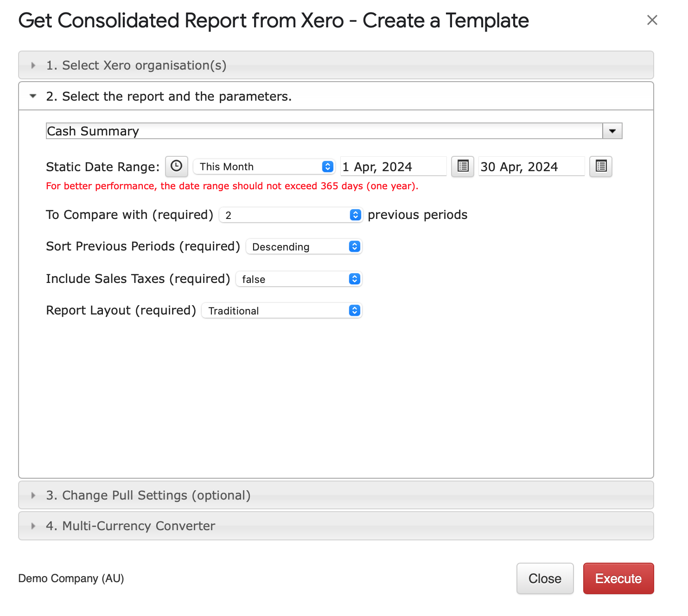This screenshot has width=688, height=616.
Task: Click the 'Static Date Range:' label
Action: pos(103,167)
